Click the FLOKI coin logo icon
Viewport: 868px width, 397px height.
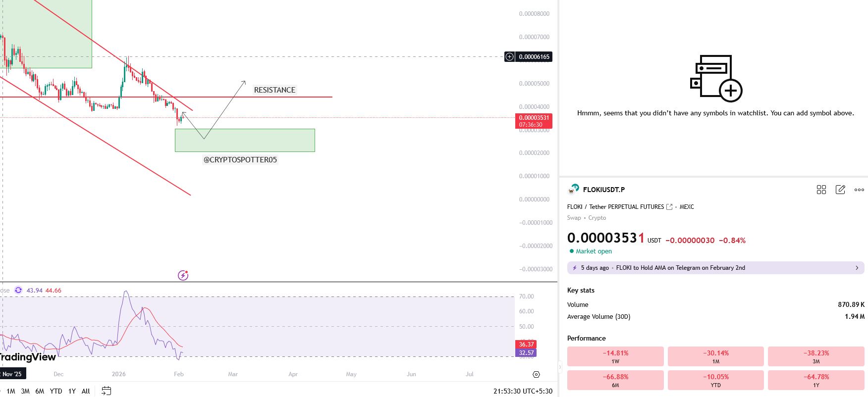[573, 189]
